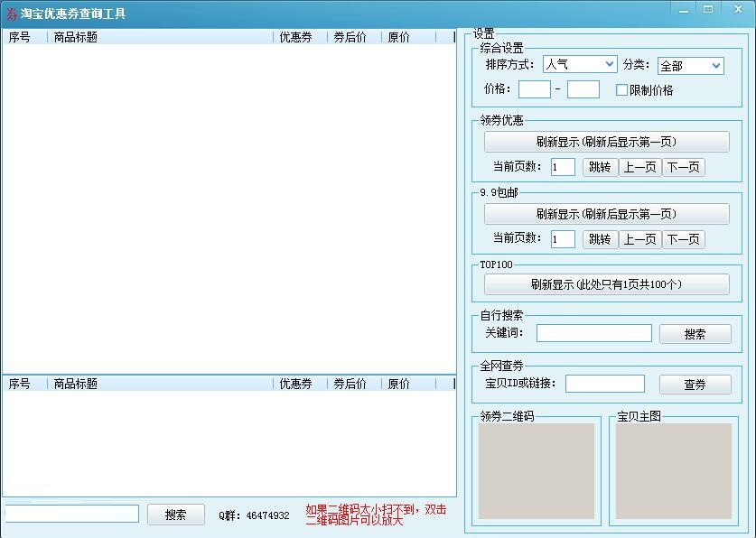
Task: Click 搜索 next to the 关键词 field
Action: tap(695, 333)
